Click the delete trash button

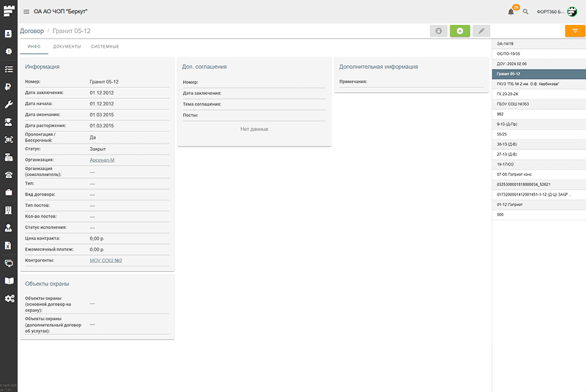click(x=438, y=31)
